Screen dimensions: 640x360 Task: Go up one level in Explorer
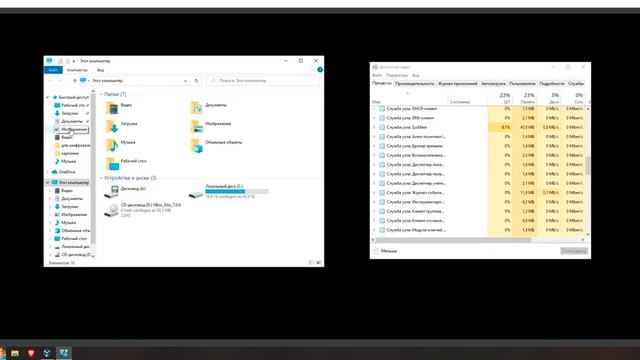75,81
